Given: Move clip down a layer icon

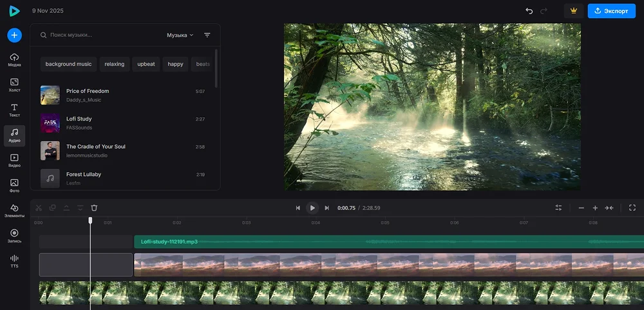Looking at the screenshot, I should [x=80, y=208].
